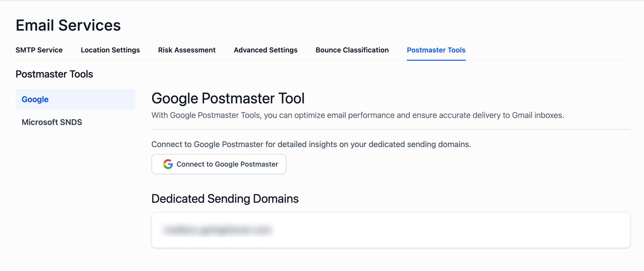Viewport: 644px width, 271px height.
Task: Go to the Risk Assessment tab
Action: click(187, 50)
